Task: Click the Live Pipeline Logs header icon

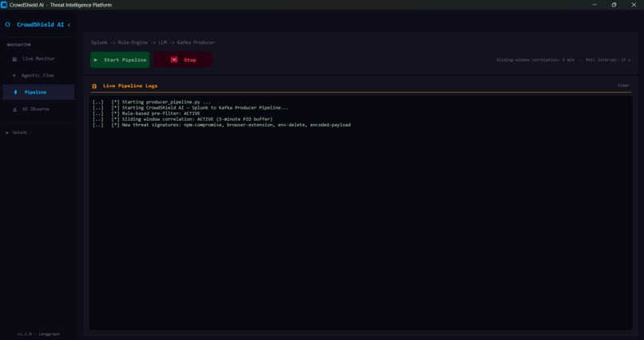Action: click(94, 86)
